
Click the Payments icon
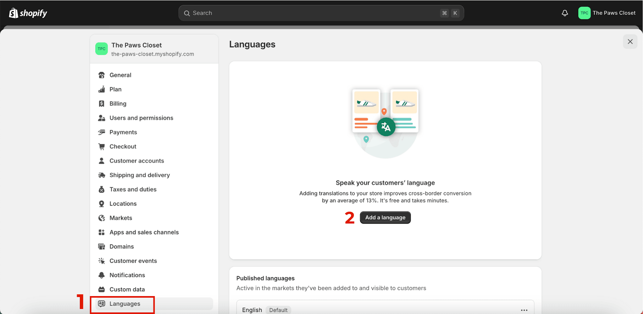click(102, 132)
